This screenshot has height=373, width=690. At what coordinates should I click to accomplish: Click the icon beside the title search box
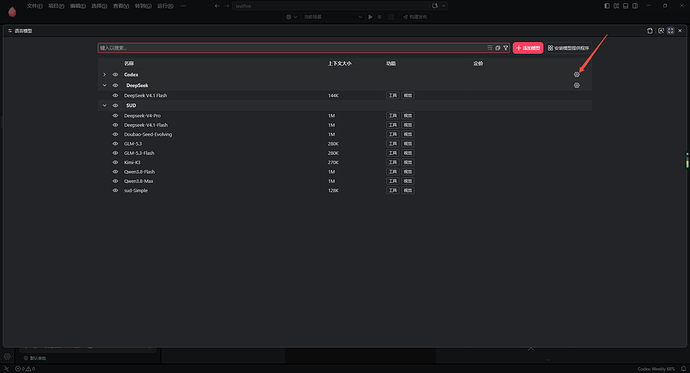(435, 6)
